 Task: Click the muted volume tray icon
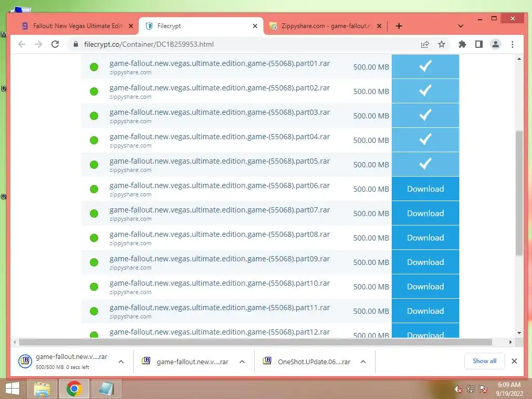pyautogui.click(x=458, y=389)
